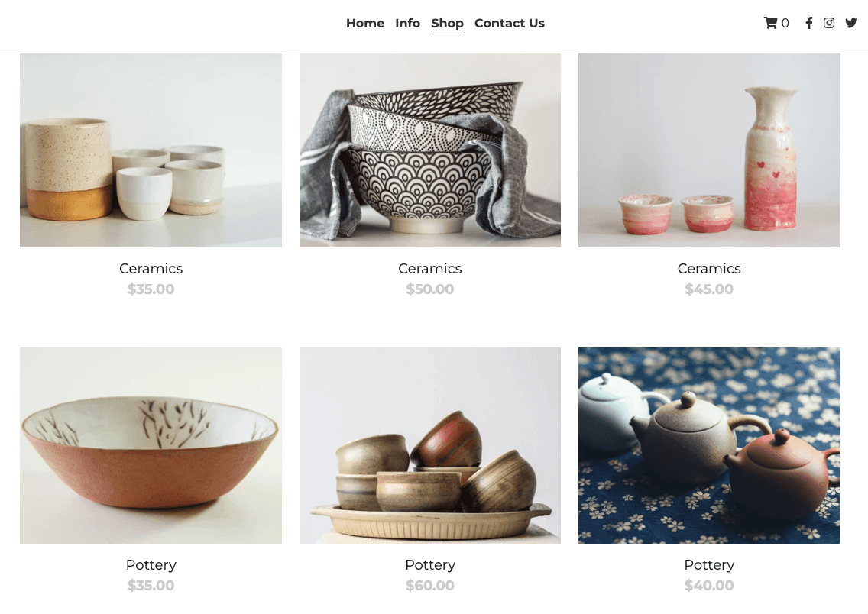868x614 pixels.
Task: Open the teapots on blue cloth image
Action: 709,445
